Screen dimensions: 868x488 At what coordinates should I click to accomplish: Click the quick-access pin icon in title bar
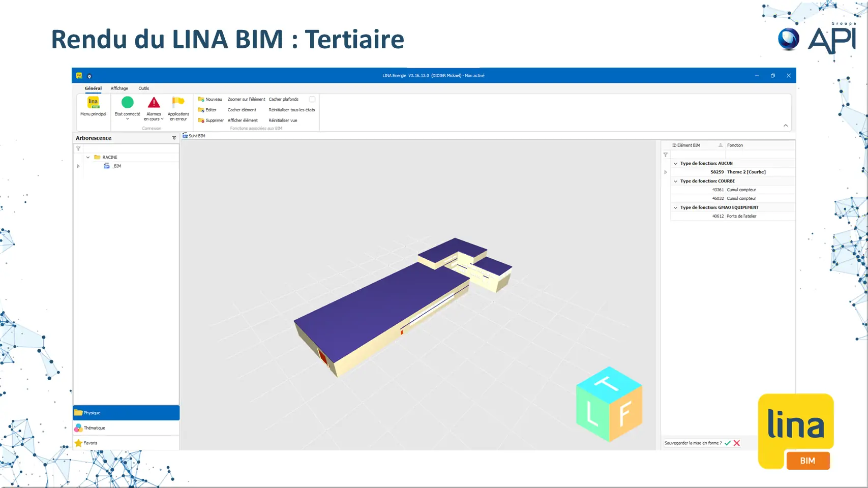(89, 76)
